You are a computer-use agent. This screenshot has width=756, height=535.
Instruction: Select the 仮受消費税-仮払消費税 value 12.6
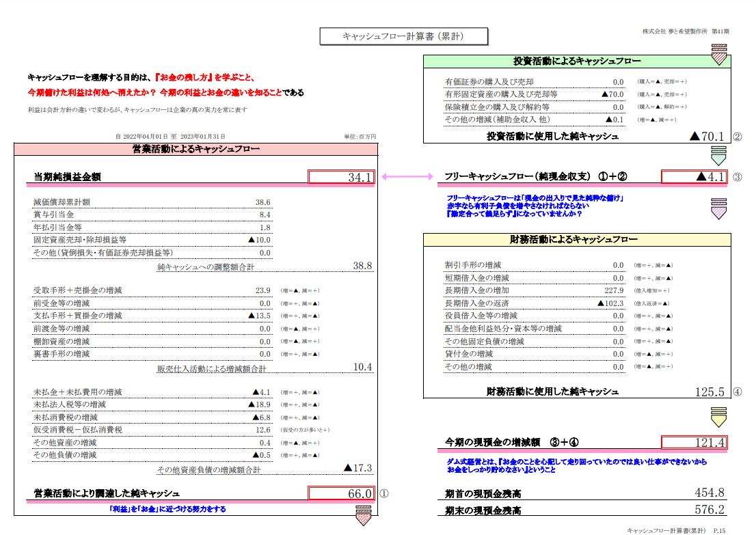(262, 430)
